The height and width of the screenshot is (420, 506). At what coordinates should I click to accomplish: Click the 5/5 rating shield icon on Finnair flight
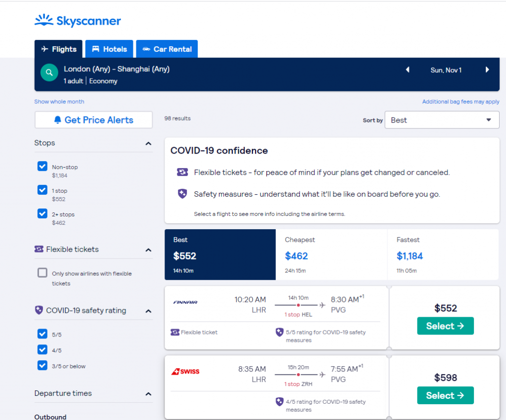coord(280,332)
